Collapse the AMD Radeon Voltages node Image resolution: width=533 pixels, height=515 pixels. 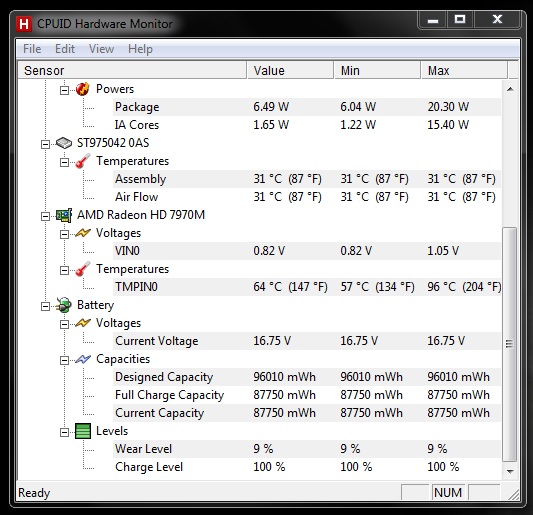pos(64,235)
